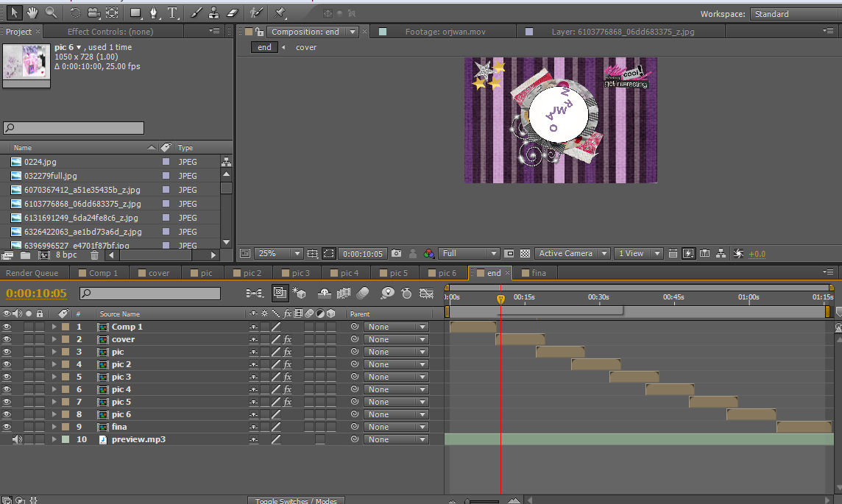Select the Unified Camera tool

(x=93, y=13)
